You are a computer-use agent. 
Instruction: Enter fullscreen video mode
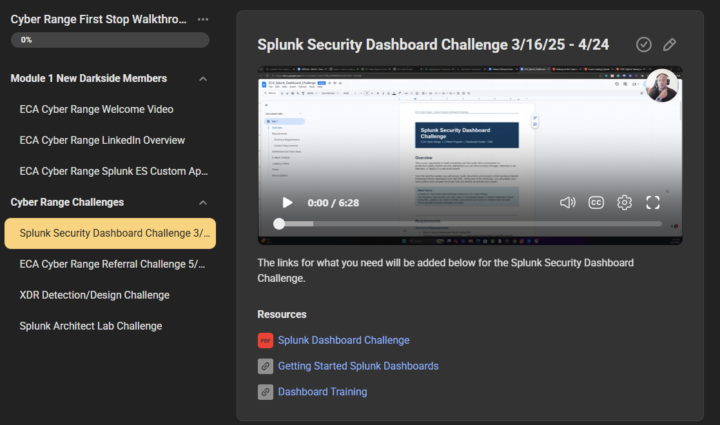click(x=652, y=202)
